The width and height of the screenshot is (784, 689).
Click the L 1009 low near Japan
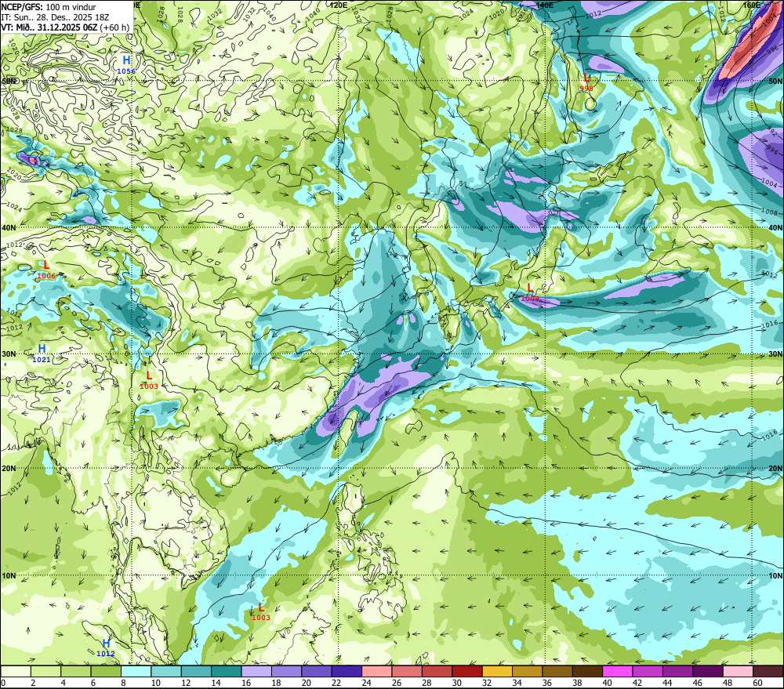(530, 293)
